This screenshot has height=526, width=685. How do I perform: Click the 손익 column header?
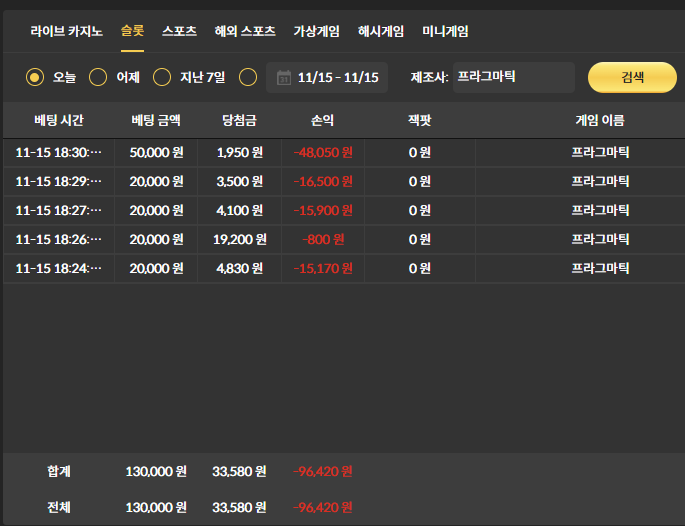322,120
